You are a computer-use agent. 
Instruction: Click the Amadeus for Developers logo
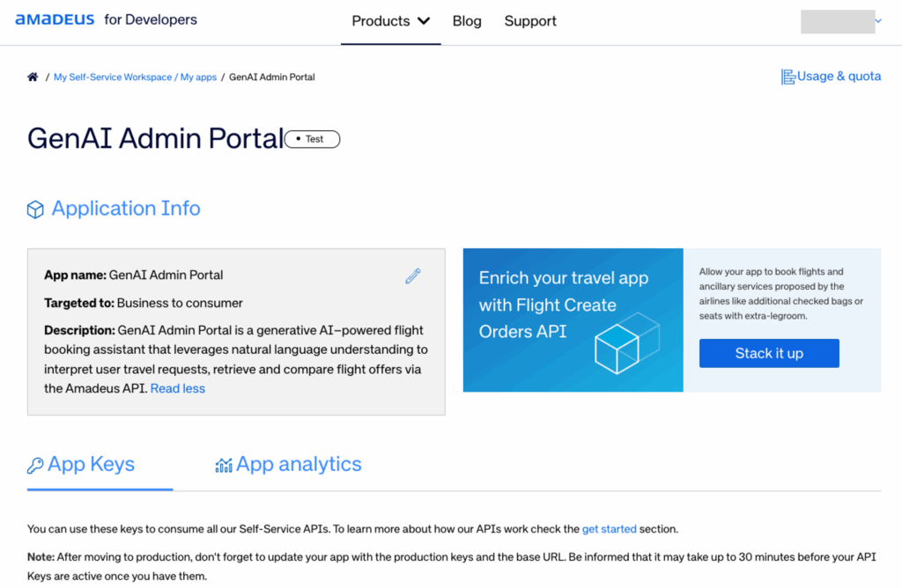(106, 19)
